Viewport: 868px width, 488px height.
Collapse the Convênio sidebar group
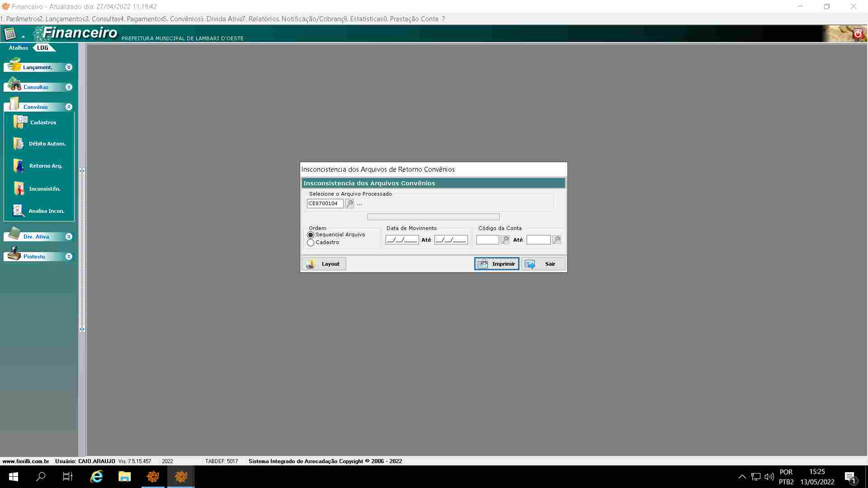(69, 107)
